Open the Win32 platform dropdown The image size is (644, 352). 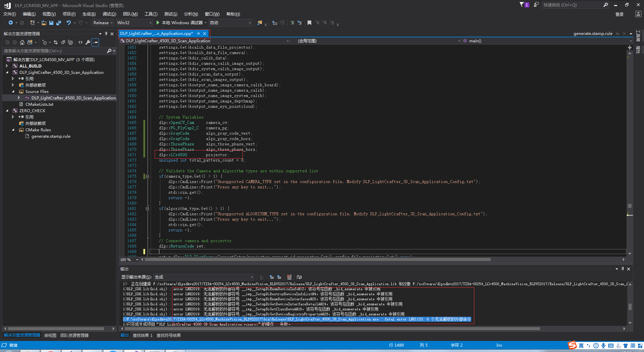pos(134,23)
